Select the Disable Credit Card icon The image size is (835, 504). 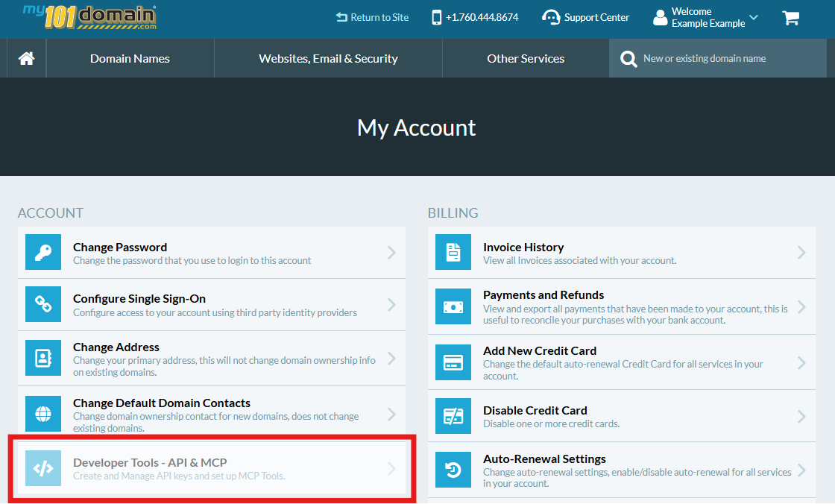(x=453, y=416)
